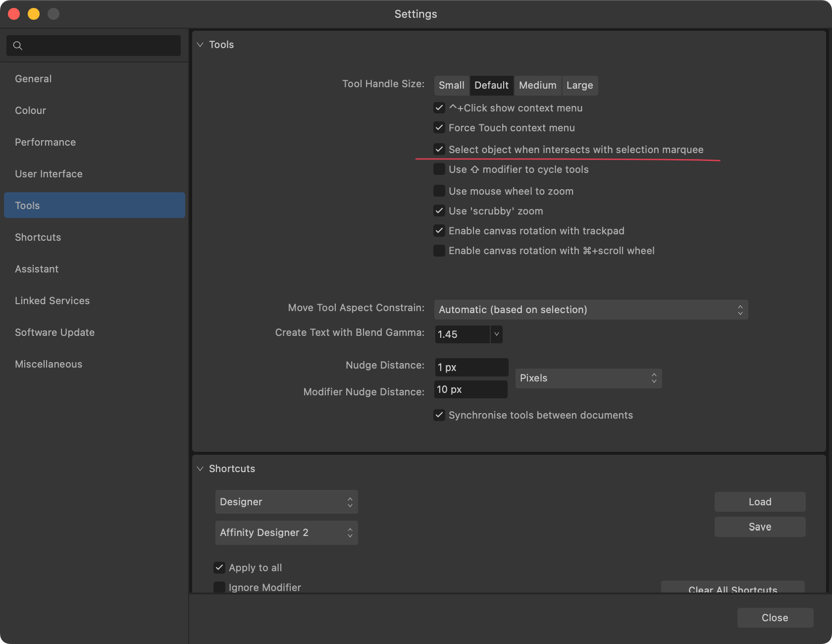This screenshot has width=832, height=644.
Task: Collapse the Tools section
Action: pos(200,44)
